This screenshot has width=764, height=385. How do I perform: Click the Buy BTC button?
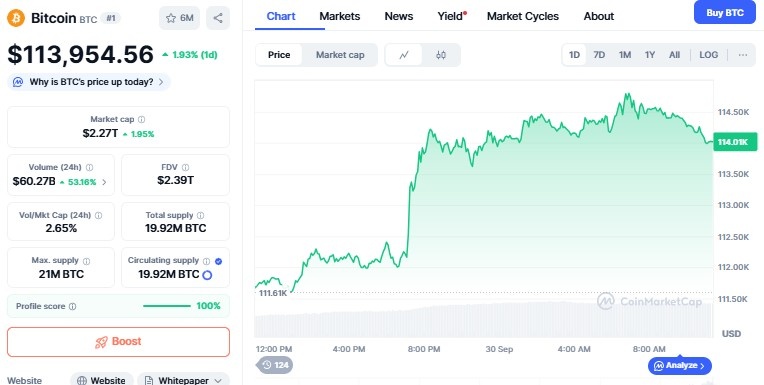(725, 13)
